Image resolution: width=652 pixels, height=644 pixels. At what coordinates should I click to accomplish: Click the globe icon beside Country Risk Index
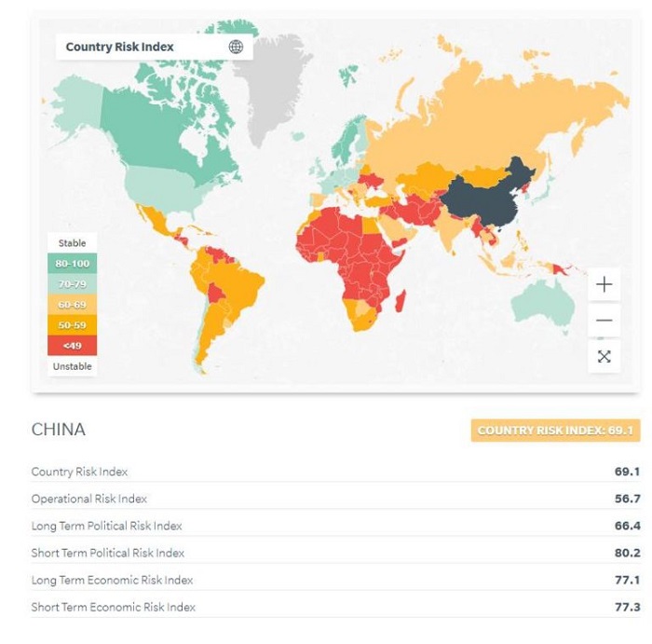[236, 47]
